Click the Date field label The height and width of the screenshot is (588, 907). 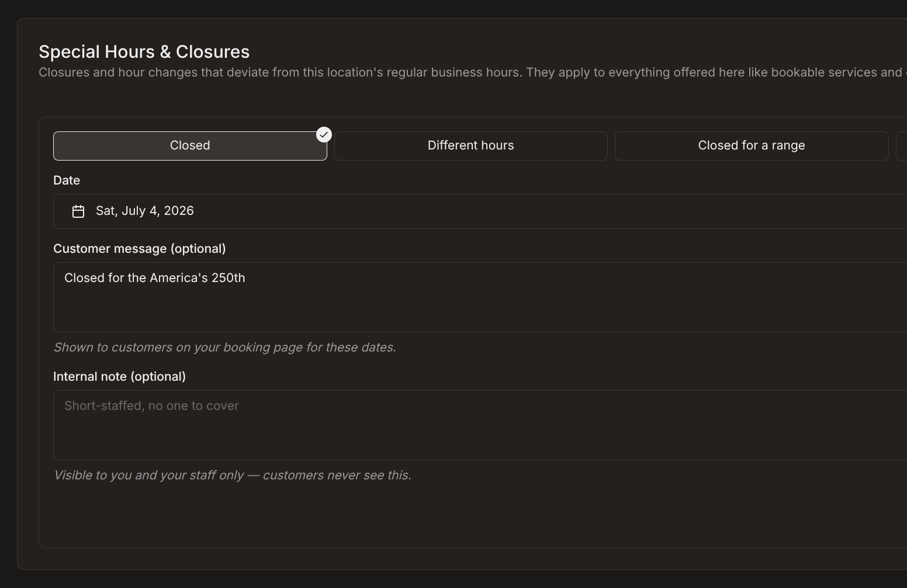click(67, 180)
